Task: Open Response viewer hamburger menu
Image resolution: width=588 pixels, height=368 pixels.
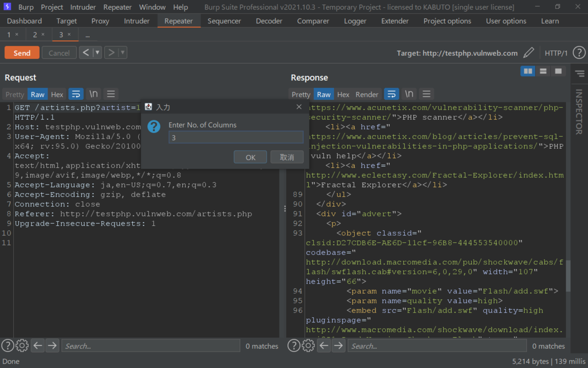Action: click(x=426, y=94)
